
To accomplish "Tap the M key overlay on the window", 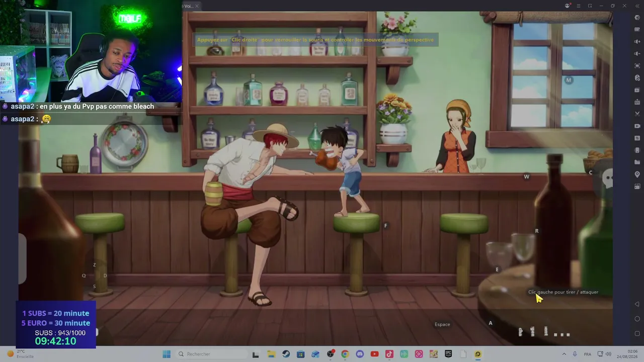I will coord(569,80).
